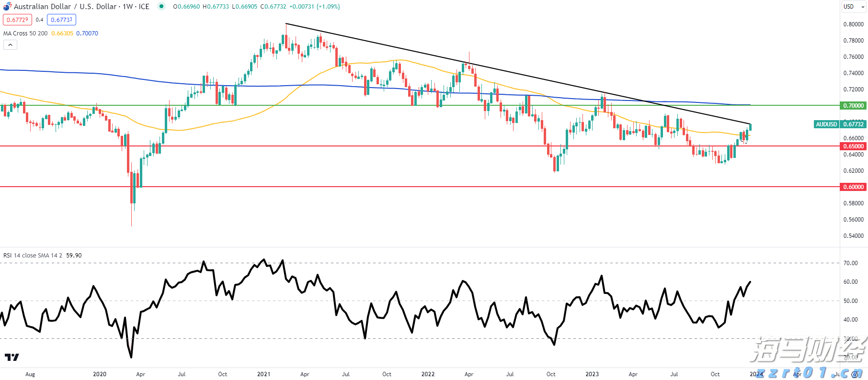This screenshot has height=380, width=868.
Task: Click the blue 200 MA value 0.70070
Action: point(87,34)
